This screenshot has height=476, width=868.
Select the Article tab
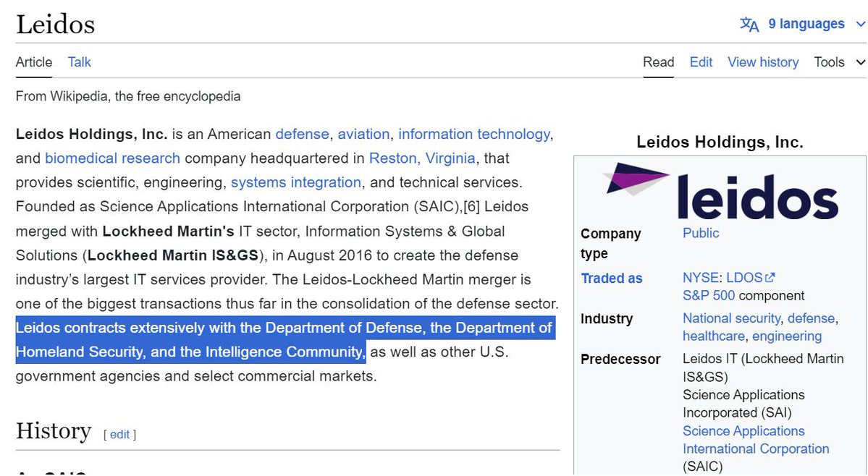point(34,62)
